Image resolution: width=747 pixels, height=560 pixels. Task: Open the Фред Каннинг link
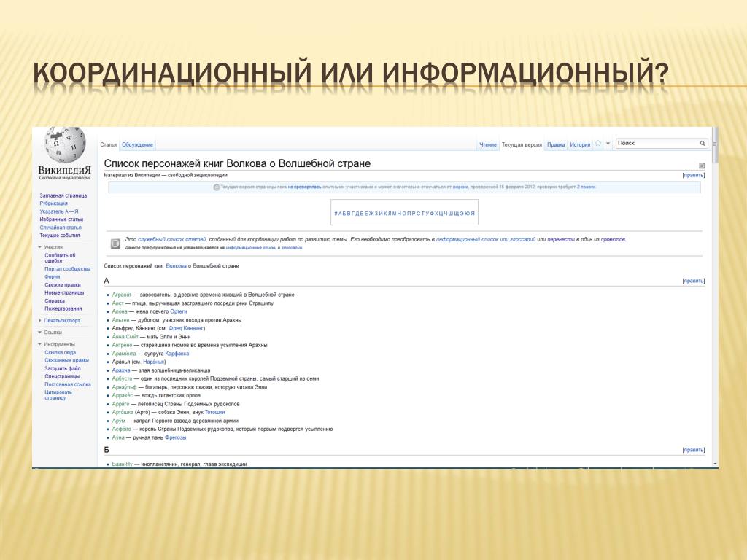tap(186, 329)
